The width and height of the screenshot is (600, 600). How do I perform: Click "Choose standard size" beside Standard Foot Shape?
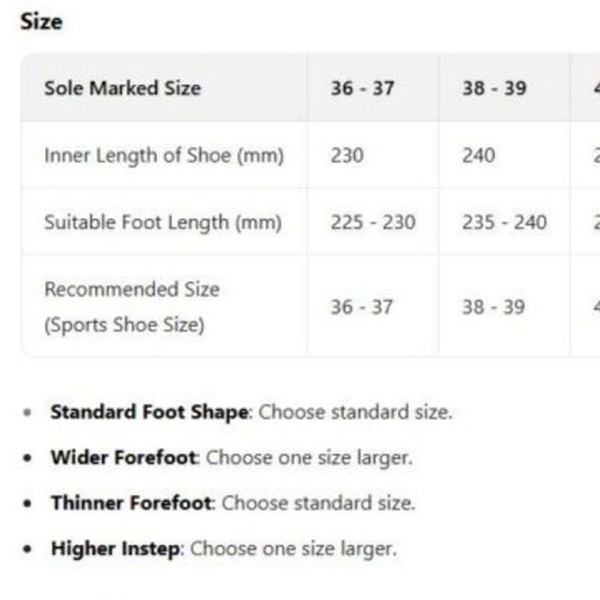(x=355, y=412)
